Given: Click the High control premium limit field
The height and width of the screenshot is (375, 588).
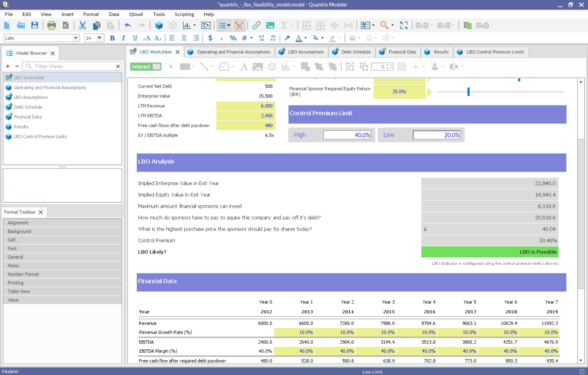Looking at the screenshot, I should [347, 135].
